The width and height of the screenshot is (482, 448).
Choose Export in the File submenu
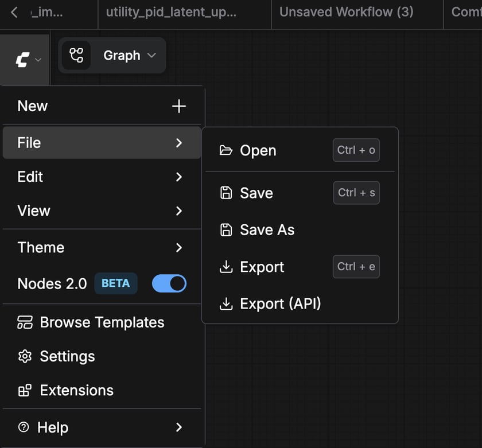[x=300, y=267]
